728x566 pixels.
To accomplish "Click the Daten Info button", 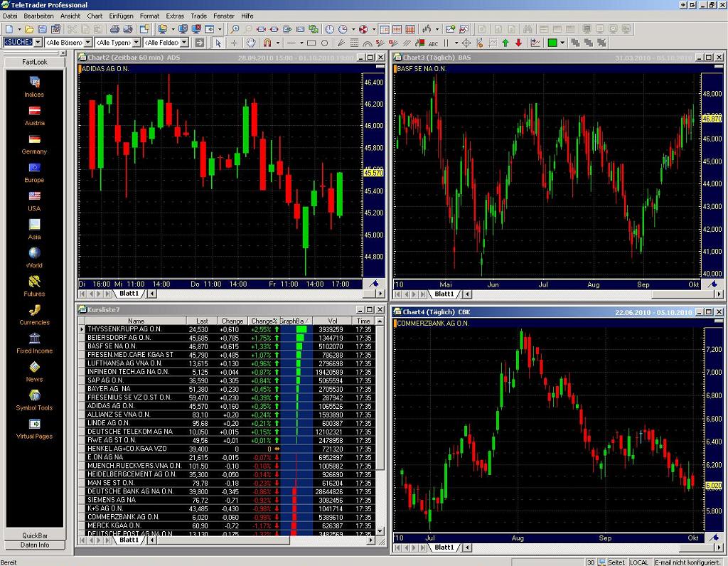I will pyautogui.click(x=34, y=545).
